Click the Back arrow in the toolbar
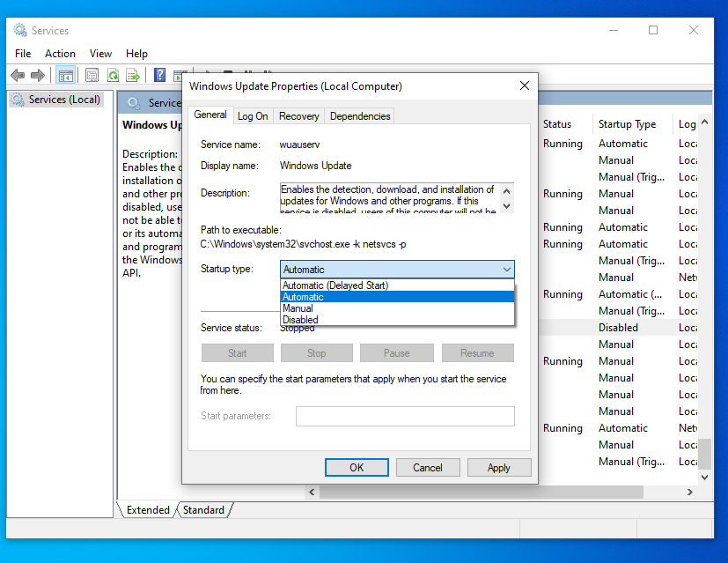 tap(18, 76)
